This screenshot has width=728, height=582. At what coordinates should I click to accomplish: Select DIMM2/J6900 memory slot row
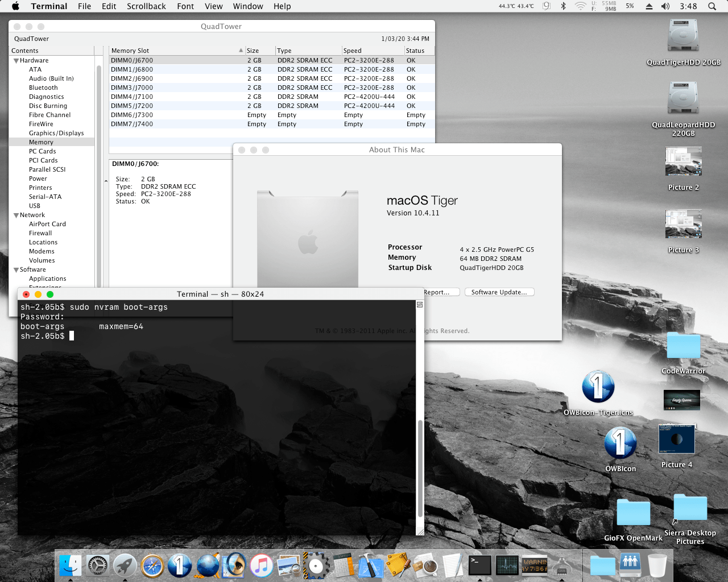(x=272, y=78)
